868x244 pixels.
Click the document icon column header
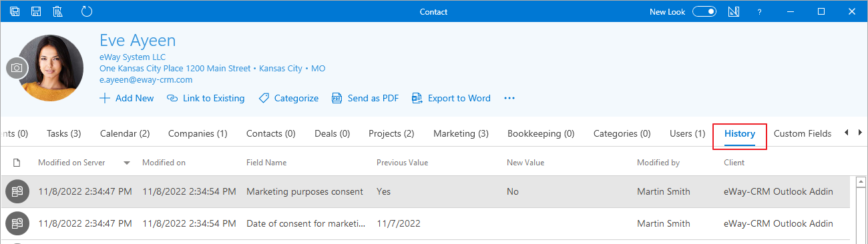pos(17,163)
